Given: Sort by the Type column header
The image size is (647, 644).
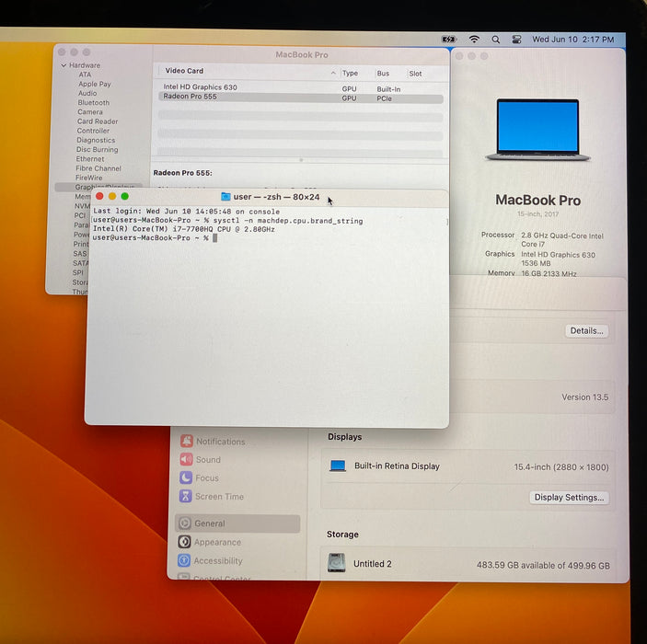Looking at the screenshot, I should [350, 73].
